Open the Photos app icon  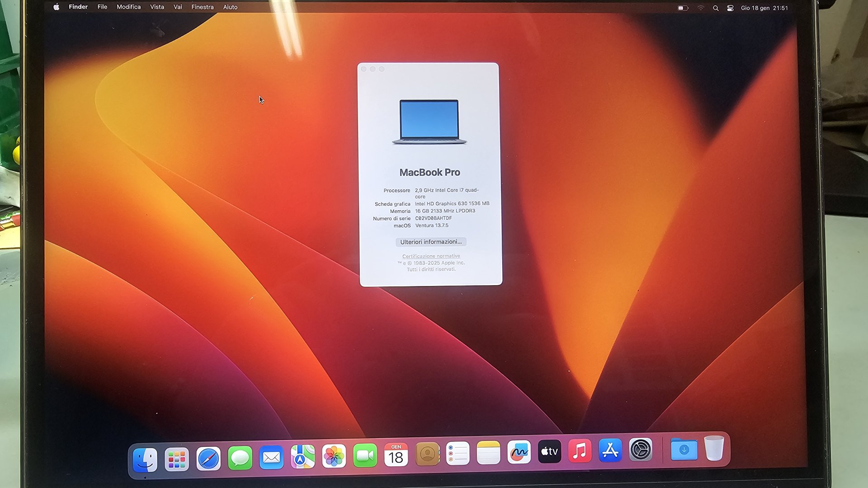click(x=334, y=456)
